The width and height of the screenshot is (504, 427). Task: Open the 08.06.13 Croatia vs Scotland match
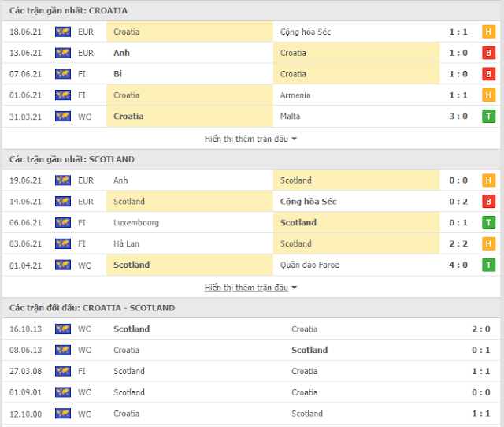(251, 350)
